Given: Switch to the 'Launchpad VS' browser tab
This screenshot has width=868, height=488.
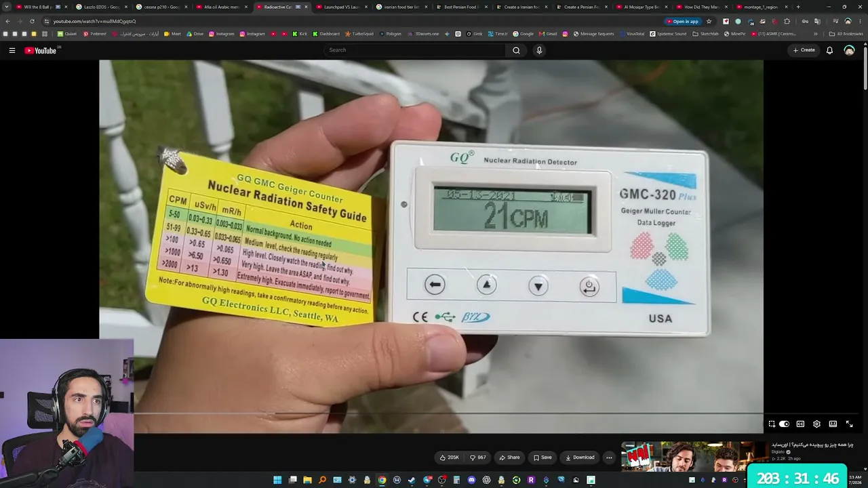Looking at the screenshot, I should tap(341, 7).
